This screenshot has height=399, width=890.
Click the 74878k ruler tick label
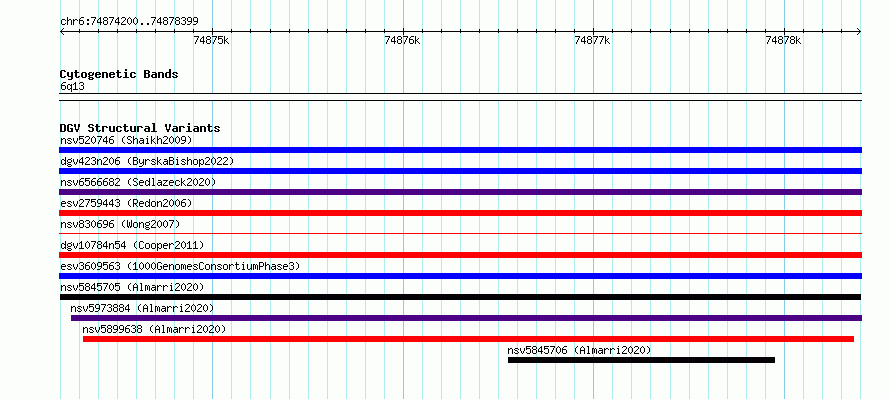[x=783, y=40]
